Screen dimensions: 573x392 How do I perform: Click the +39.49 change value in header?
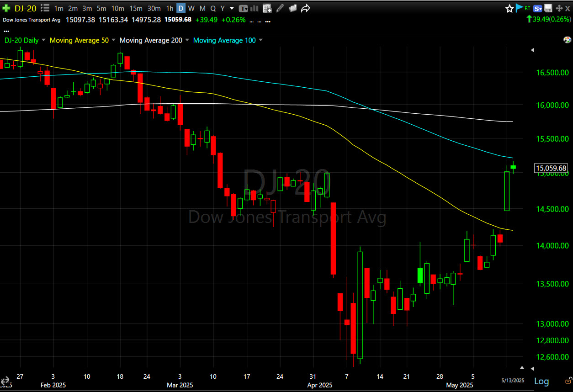207,20
